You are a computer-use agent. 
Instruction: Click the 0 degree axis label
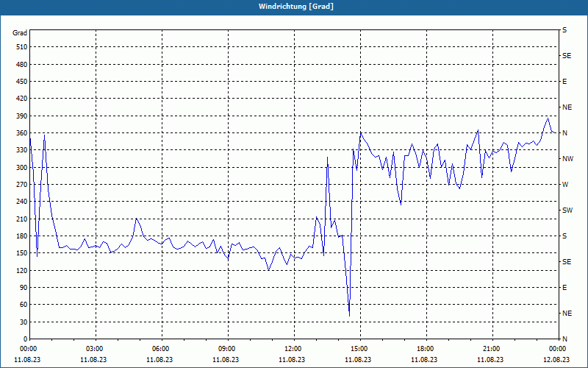[x=25, y=339]
